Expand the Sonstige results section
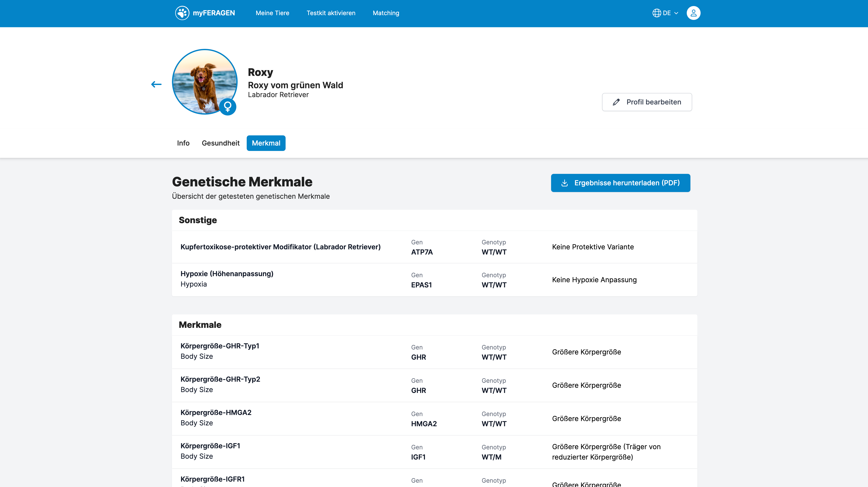This screenshot has height=487, width=868. click(198, 220)
